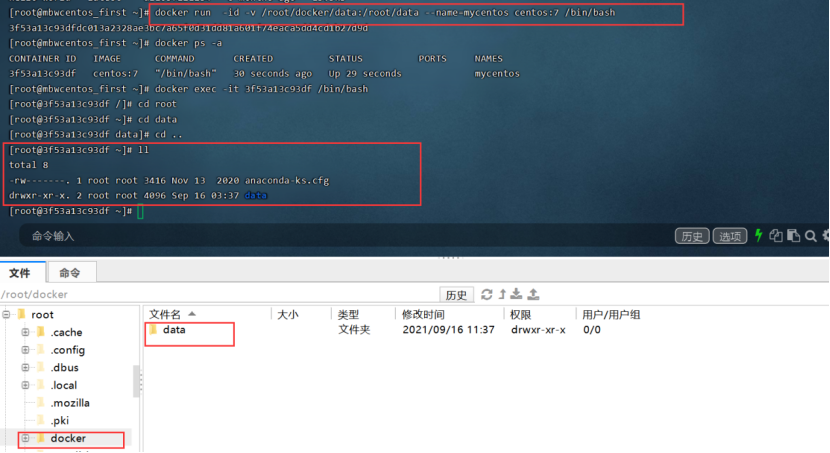Screen dimensions: 830x453
Task: Click the copy icon in terminal toolbar
Action: point(776,235)
